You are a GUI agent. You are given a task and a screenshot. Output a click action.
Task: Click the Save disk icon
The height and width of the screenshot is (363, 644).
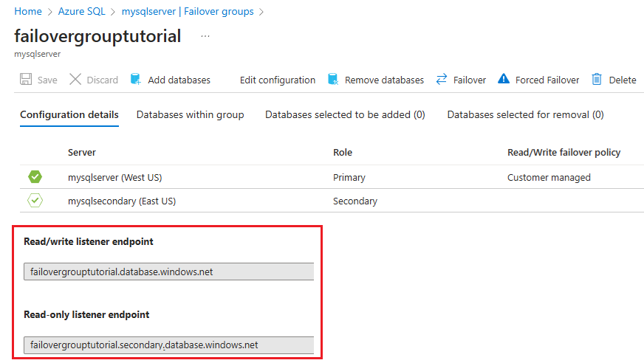[x=26, y=80]
